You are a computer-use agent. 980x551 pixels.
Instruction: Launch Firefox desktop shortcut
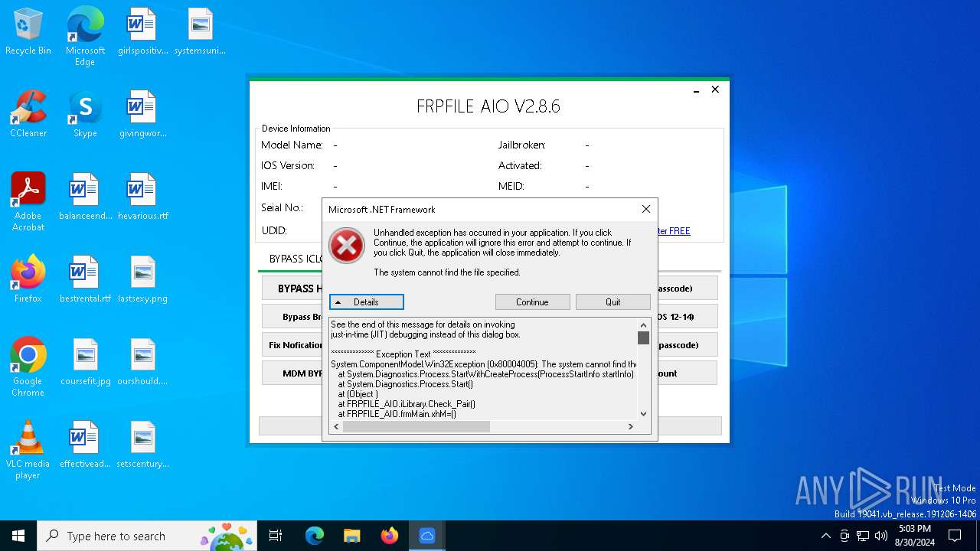pyautogui.click(x=28, y=280)
